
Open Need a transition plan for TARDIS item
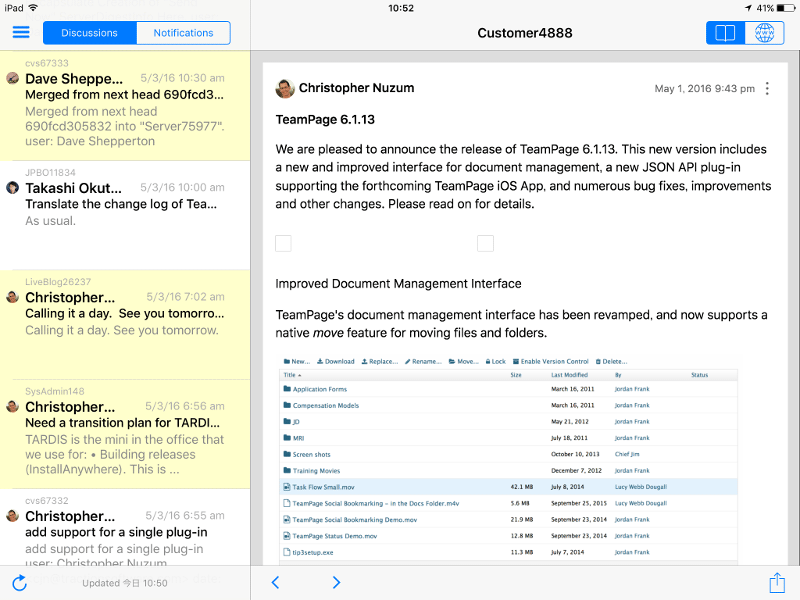pyautogui.click(x=125, y=434)
